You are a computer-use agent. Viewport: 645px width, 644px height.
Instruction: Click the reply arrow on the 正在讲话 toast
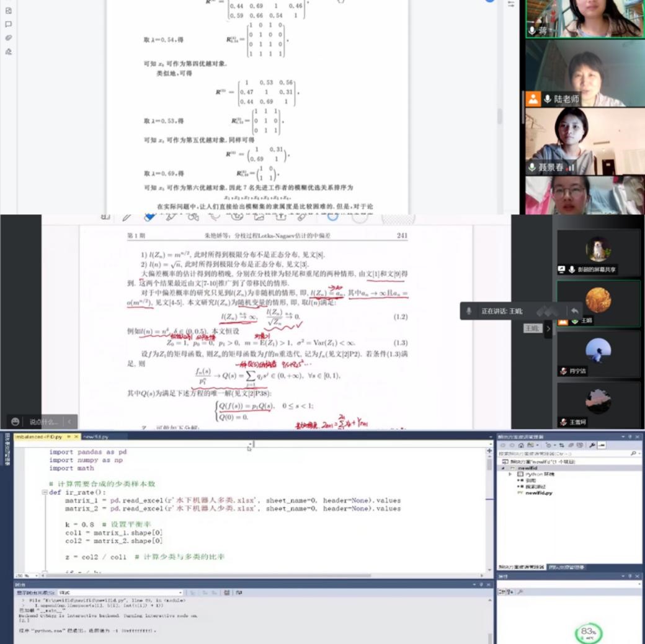pos(575,311)
